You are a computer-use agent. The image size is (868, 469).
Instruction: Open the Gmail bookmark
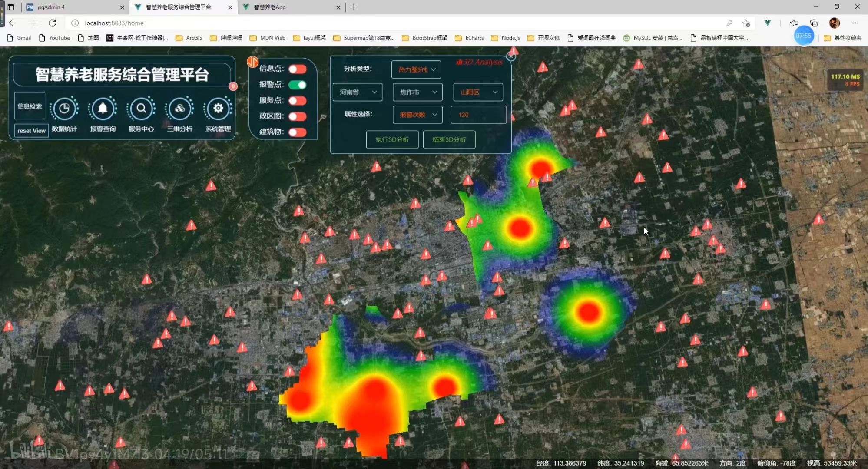tap(19, 38)
